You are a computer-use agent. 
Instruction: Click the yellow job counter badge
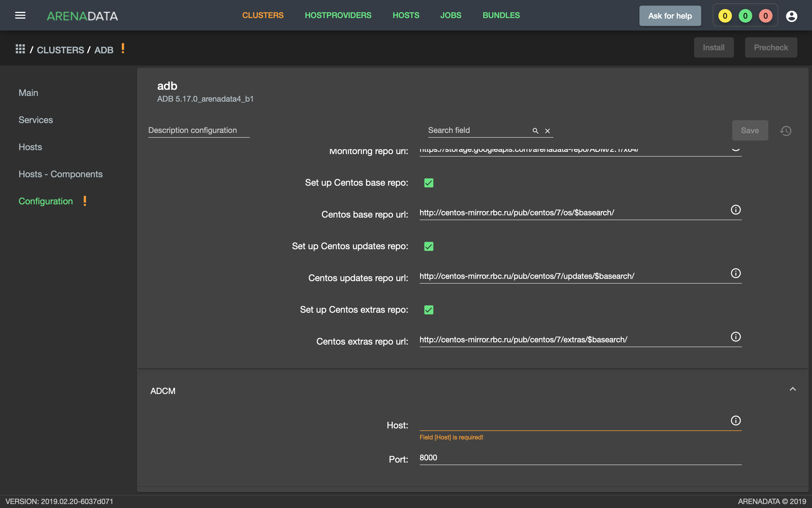(725, 16)
